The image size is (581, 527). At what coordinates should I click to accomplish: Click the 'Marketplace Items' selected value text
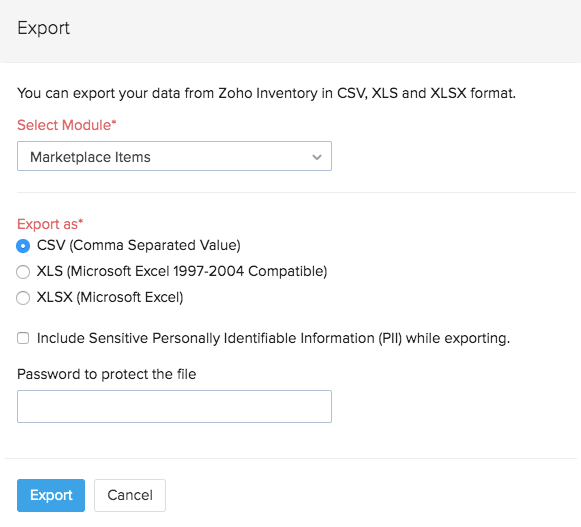[90, 157]
